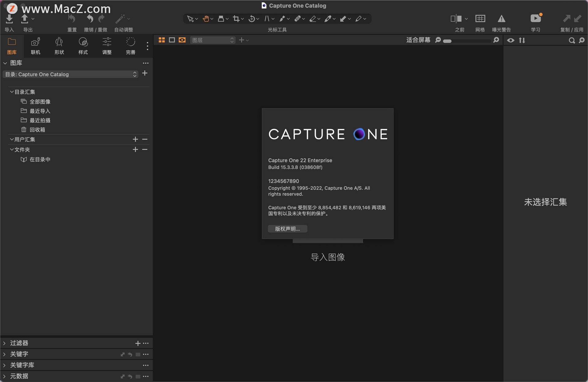Screen dimensions: 588x382
Task: Switch to multi-thumbnail grid viewer mode
Action: (x=162, y=40)
